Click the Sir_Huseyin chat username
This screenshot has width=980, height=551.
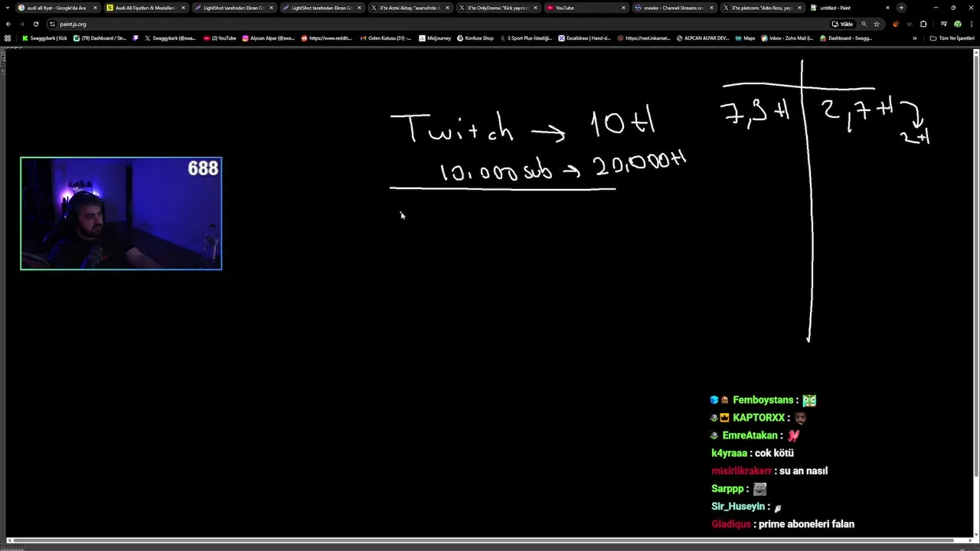click(x=738, y=507)
